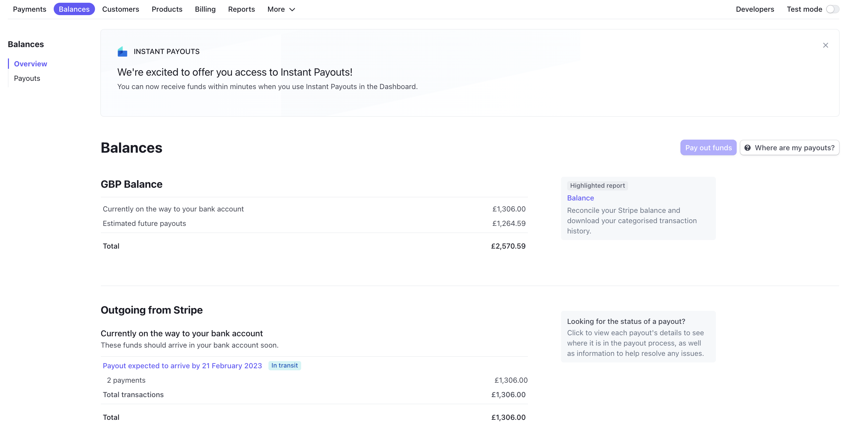
Task: Click the question mark help icon
Action: coord(747,148)
